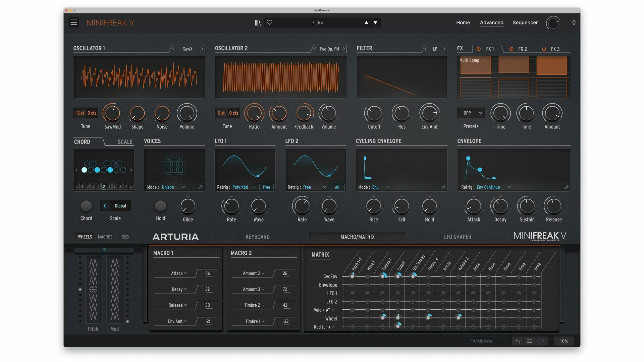Click the filter Cutoff knob

tap(374, 113)
